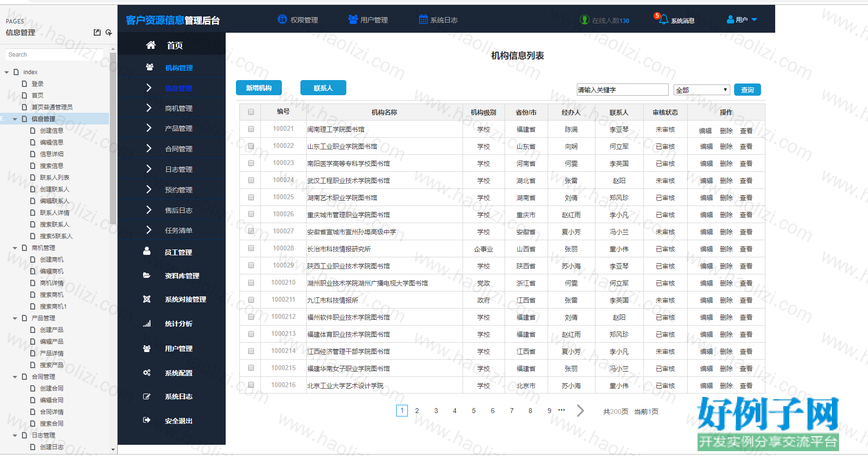Click the 在线人数 green user icon
Viewport: 868px width, 456px height.
tap(584, 20)
